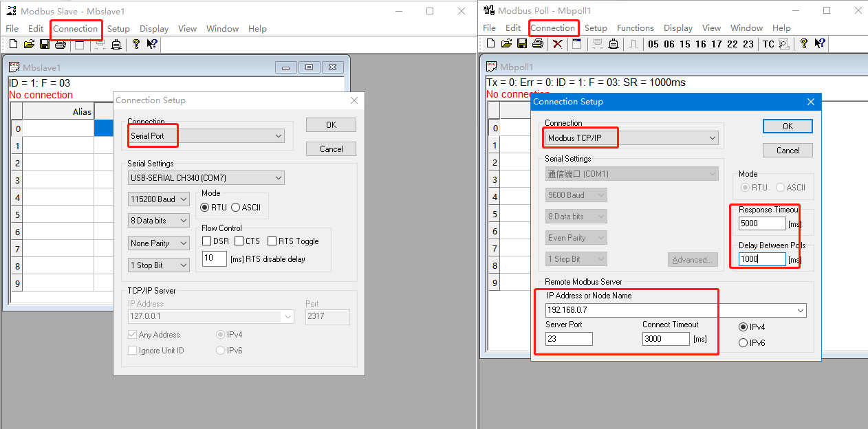The height and width of the screenshot is (429, 868).
Task: Click the New document icon in Modbus Poll toolbar
Action: pos(490,44)
